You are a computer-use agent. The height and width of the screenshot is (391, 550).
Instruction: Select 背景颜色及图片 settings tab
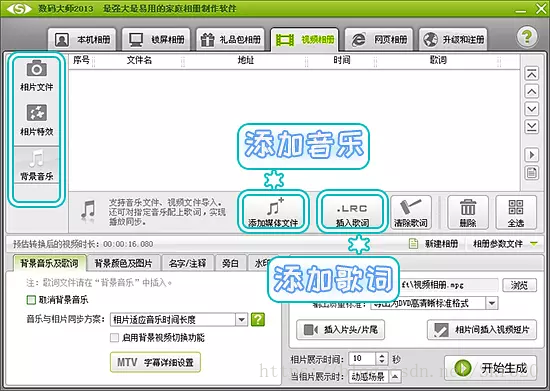[x=123, y=263]
